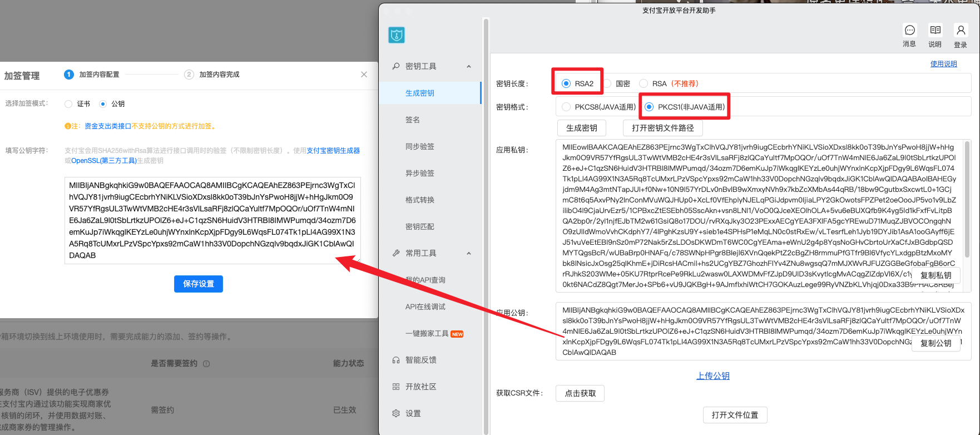Click the 生成密钥 button
980x435 pixels.
582,128
